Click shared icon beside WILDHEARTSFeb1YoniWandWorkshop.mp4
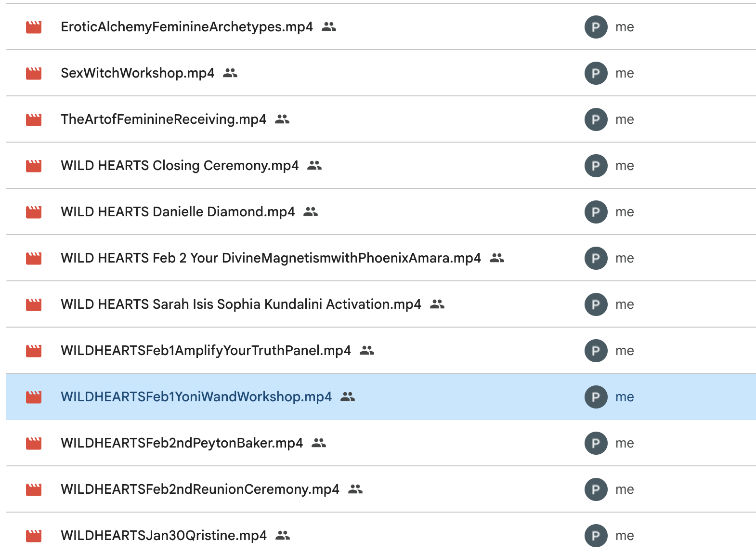 click(x=348, y=397)
